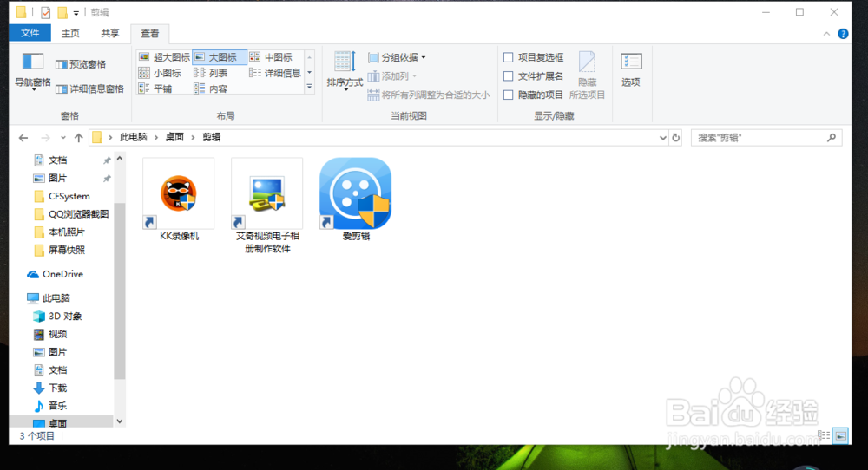The height and width of the screenshot is (470, 868).
Task: Switch to details view in status bar
Action: (x=824, y=435)
